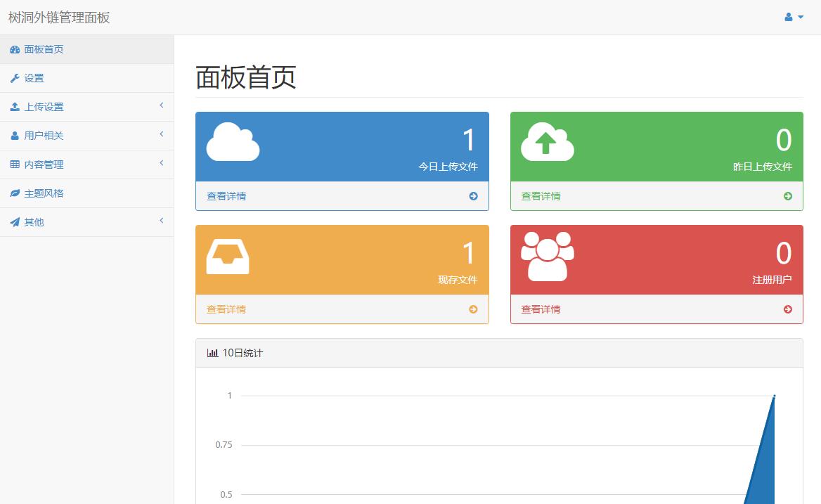Click the arrow circle on the orange card footer

[473, 309]
